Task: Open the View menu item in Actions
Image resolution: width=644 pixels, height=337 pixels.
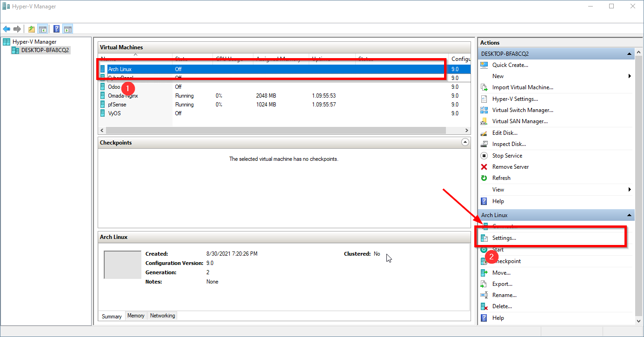Action: click(x=498, y=190)
